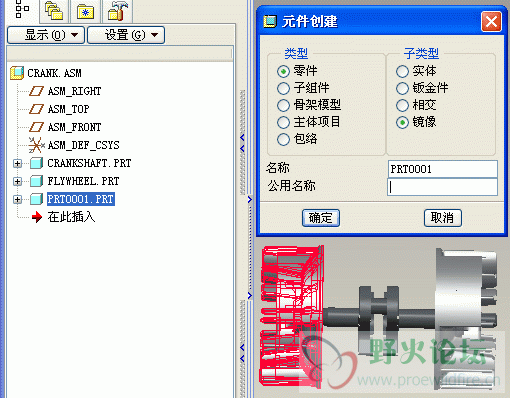The height and width of the screenshot is (398, 510).
Task: Select 钣金件 subtype radio button
Action: [x=402, y=88]
